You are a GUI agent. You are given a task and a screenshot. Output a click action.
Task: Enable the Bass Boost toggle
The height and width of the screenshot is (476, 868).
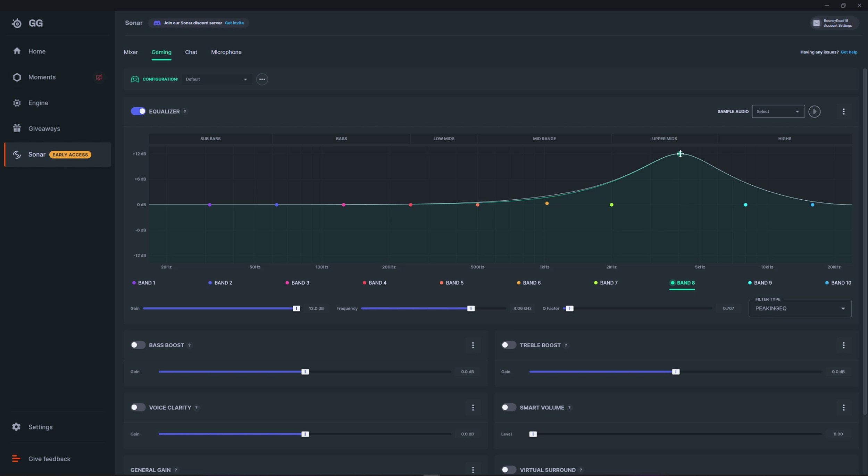pyautogui.click(x=138, y=345)
